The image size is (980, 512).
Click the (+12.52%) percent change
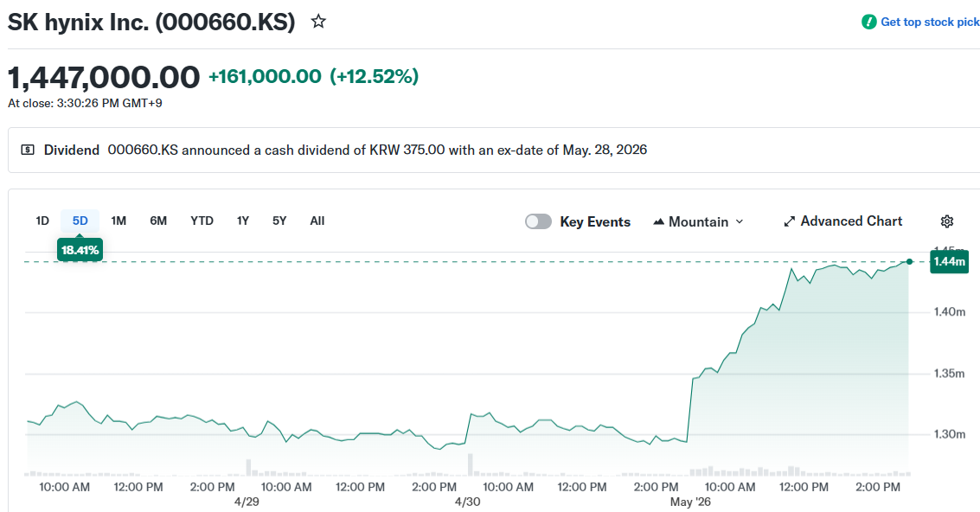(375, 76)
